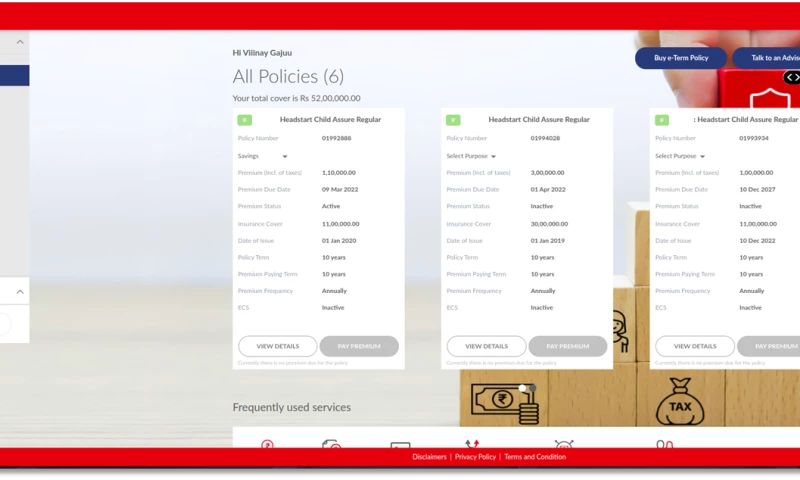Image resolution: width=800 pixels, height=480 pixels.
Task: Click the All Policies (6) heading
Action: [x=288, y=77]
